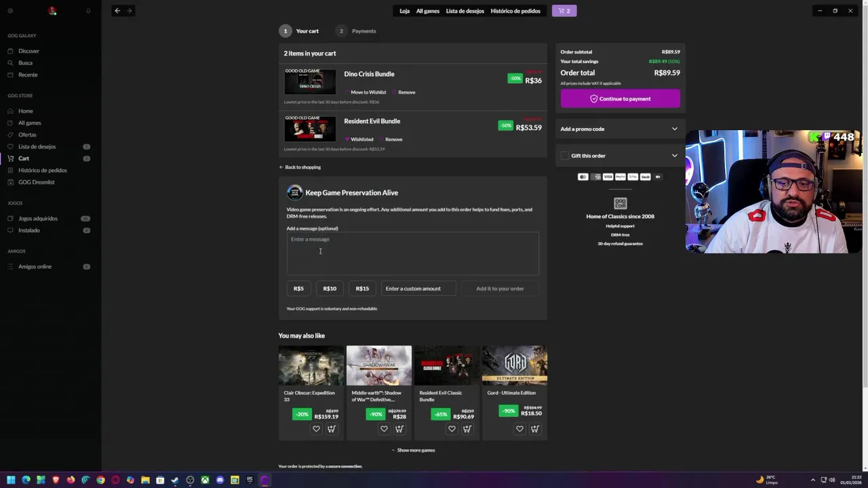Open Firefox from the taskbar
Image resolution: width=868 pixels, height=488 pixels.
coord(71,480)
